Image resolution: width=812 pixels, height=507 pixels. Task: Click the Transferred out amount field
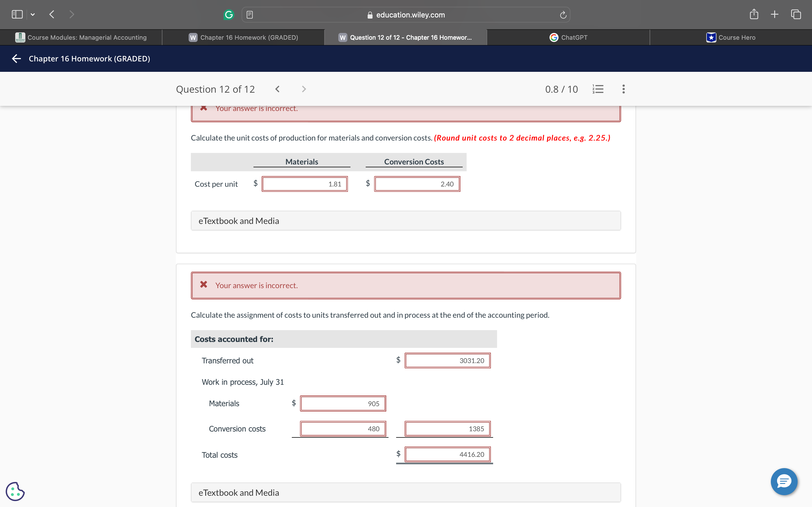(447, 361)
